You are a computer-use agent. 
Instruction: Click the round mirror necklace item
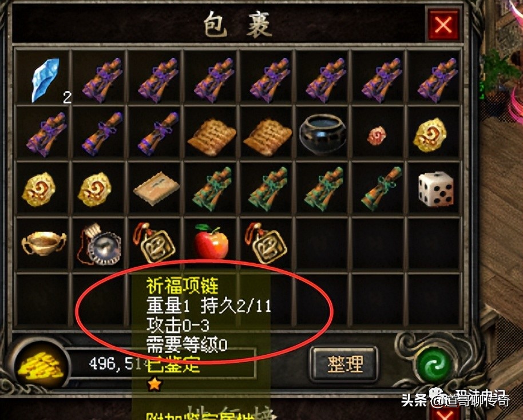[x=100, y=244]
